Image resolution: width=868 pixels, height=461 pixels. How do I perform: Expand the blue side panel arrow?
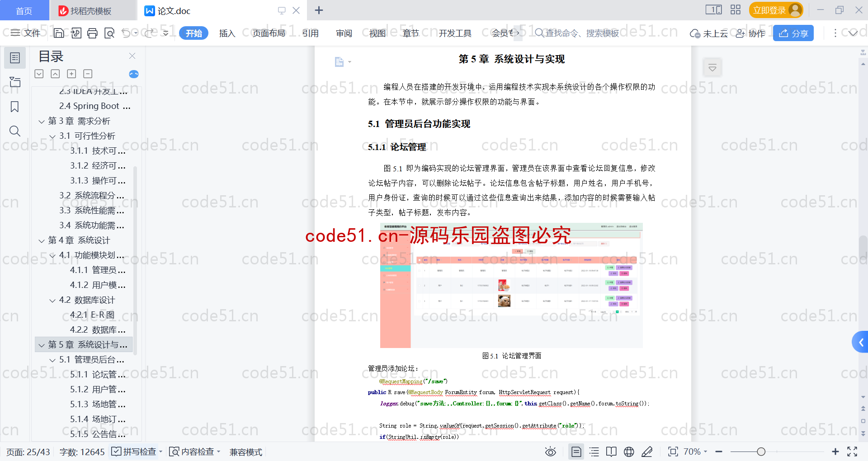click(860, 342)
